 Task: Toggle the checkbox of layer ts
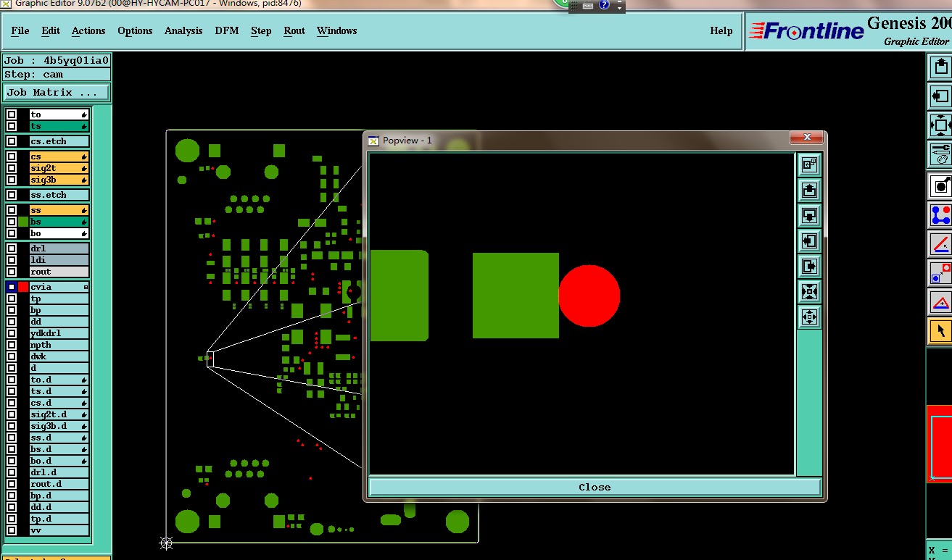(12, 126)
